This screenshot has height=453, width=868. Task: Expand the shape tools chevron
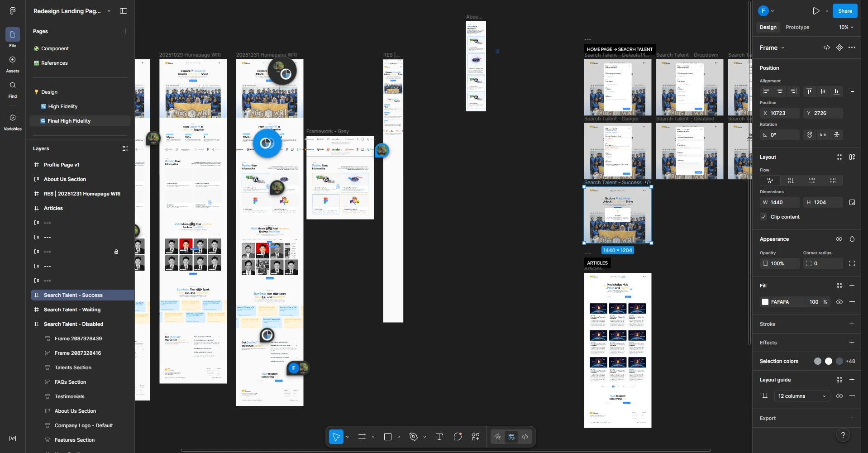coord(399,437)
